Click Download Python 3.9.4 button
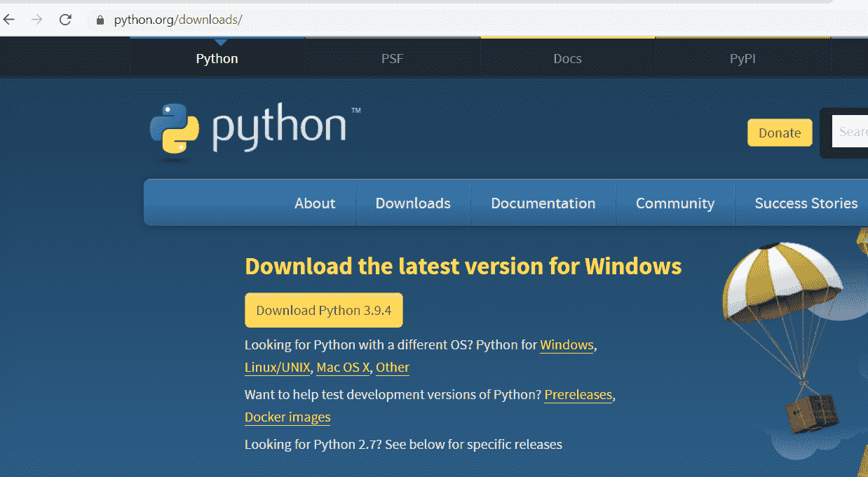 [x=324, y=310]
